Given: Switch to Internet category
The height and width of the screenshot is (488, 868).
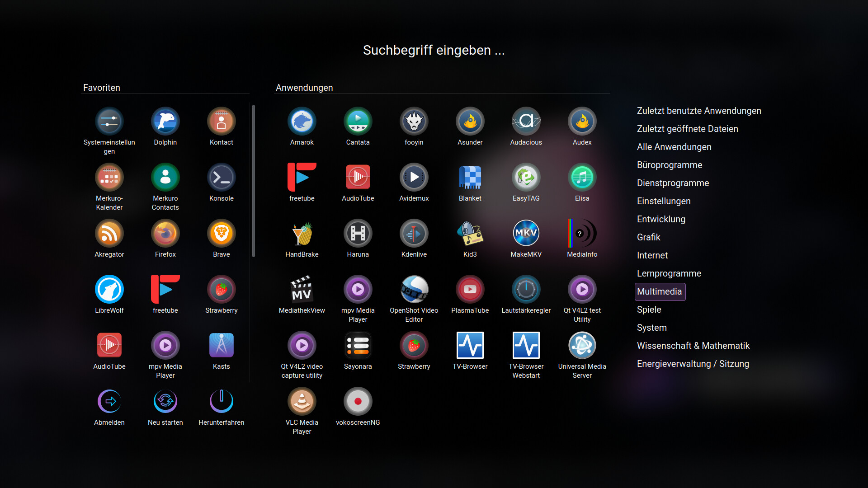Looking at the screenshot, I should pyautogui.click(x=652, y=255).
